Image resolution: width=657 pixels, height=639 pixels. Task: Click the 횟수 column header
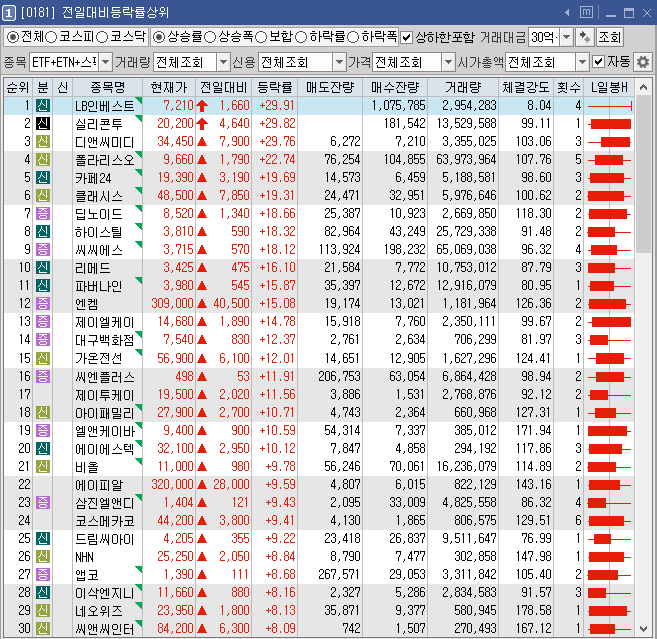click(x=568, y=87)
